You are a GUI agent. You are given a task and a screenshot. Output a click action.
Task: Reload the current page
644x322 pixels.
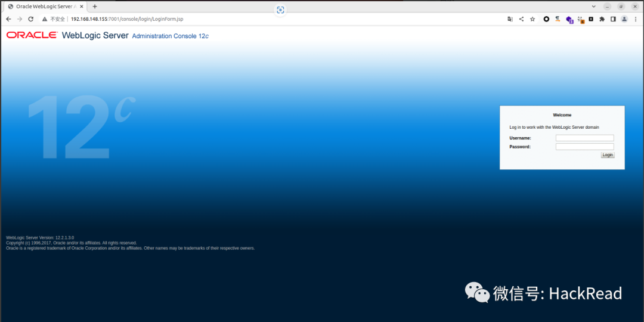point(30,19)
